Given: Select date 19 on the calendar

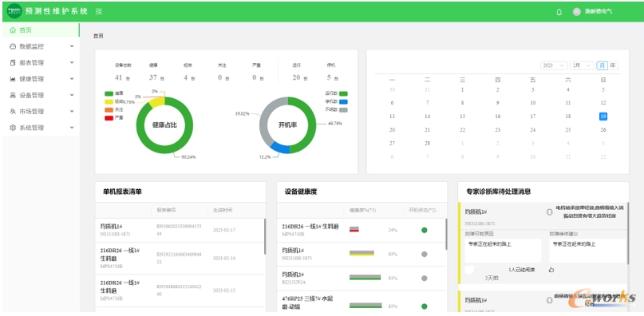Looking at the screenshot, I should pyautogui.click(x=603, y=117).
